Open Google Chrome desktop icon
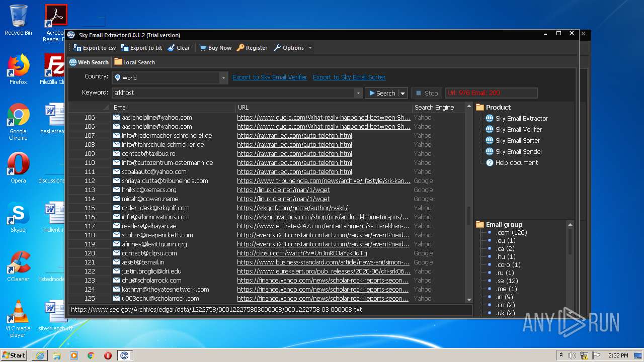This screenshot has height=362, width=644. 18,122
